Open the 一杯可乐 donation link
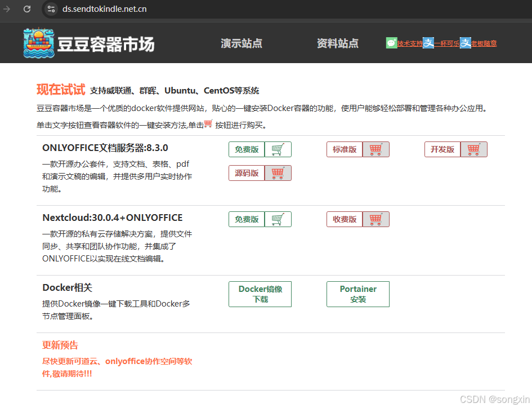532x408 pixels. click(447, 43)
